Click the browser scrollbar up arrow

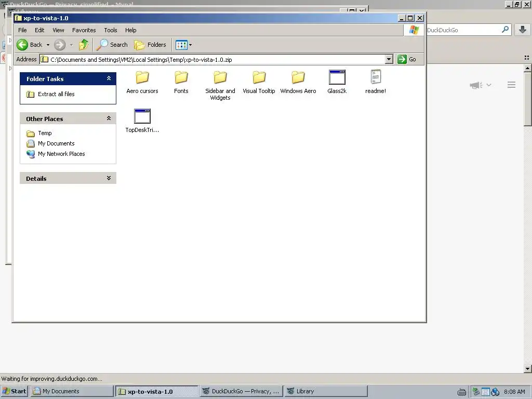(528, 68)
